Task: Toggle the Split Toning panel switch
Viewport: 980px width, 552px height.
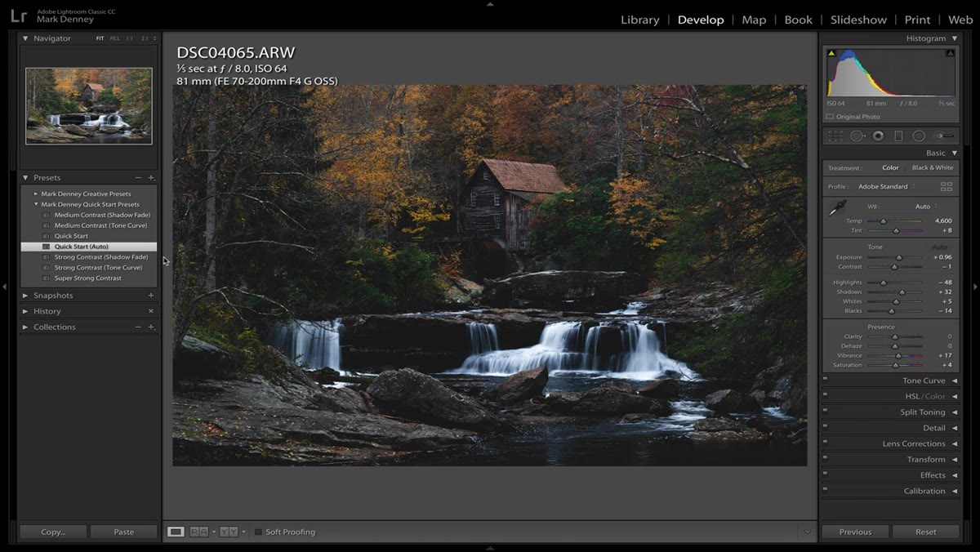Action: (x=826, y=412)
